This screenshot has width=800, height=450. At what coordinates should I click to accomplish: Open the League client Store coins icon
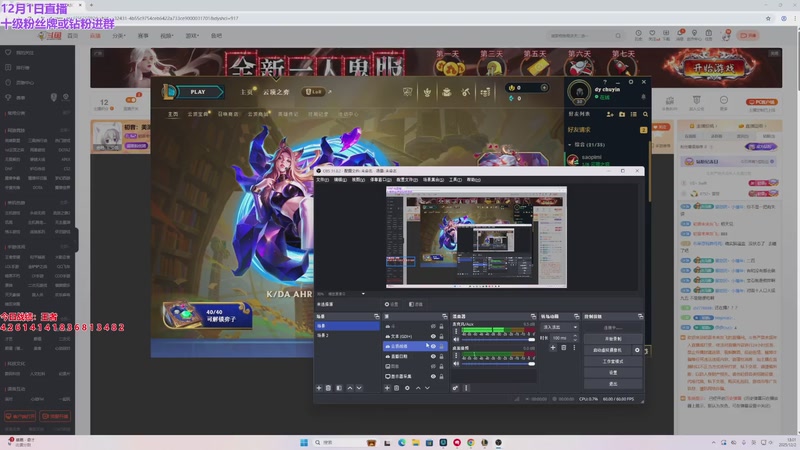[x=485, y=92]
